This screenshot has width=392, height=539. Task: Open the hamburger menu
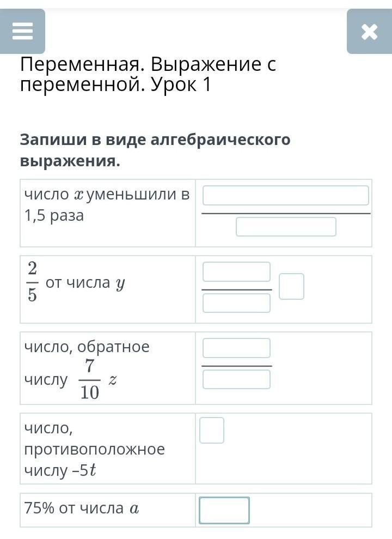point(22,32)
